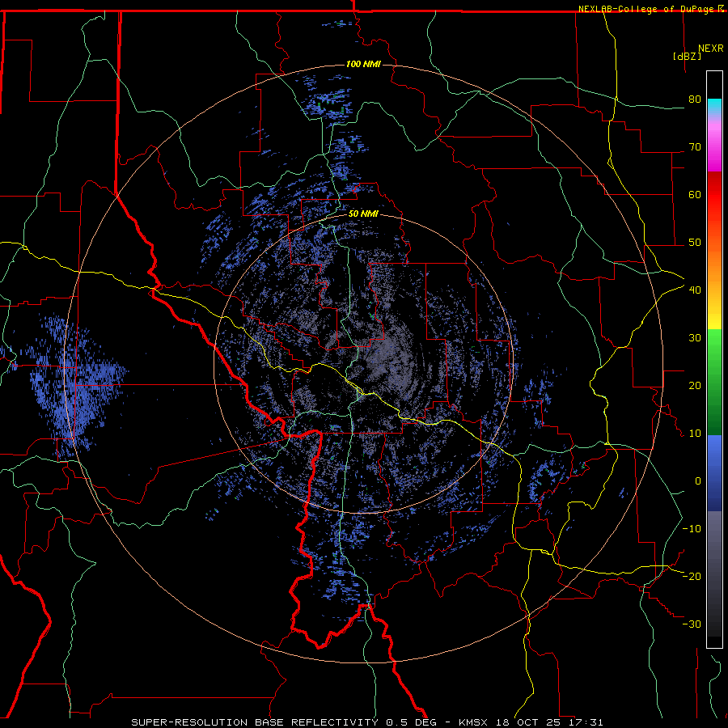Screen dimensions: 728x728
Task: Click the 50 NMI range ring label
Action: pyautogui.click(x=363, y=214)
